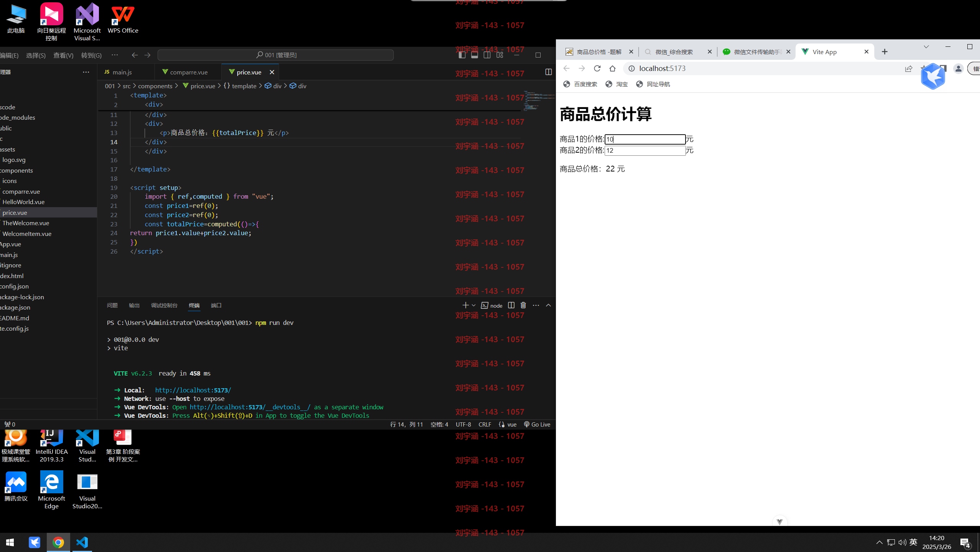Click Go Live in the status bar
This screenshot has height=552, width=980.
tap(537, 424)
